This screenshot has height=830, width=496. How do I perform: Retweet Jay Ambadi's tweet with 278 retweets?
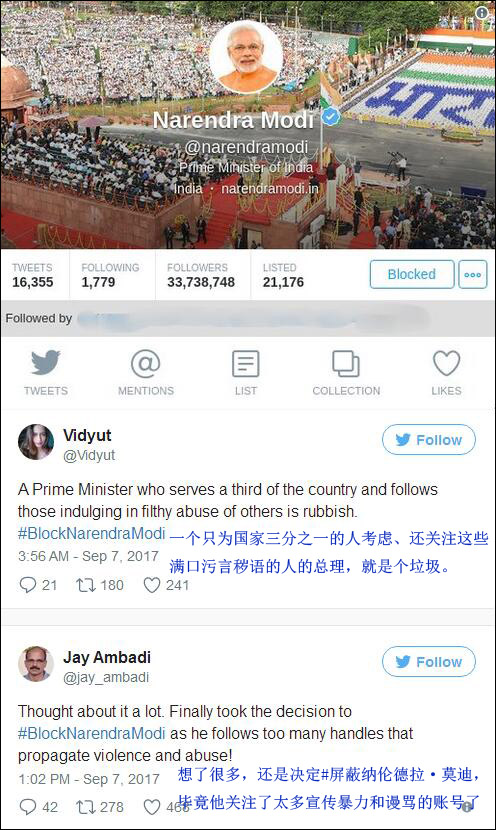[85, 807]
